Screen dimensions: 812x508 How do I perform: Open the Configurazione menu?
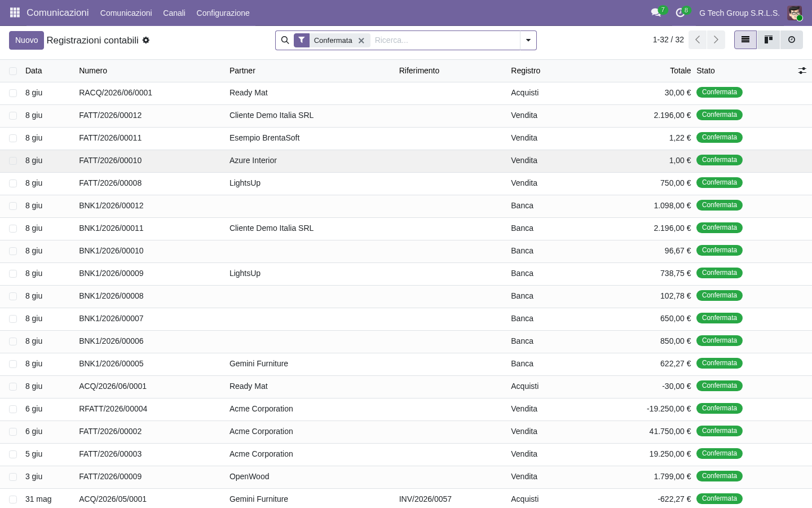(x=223, y=13)
